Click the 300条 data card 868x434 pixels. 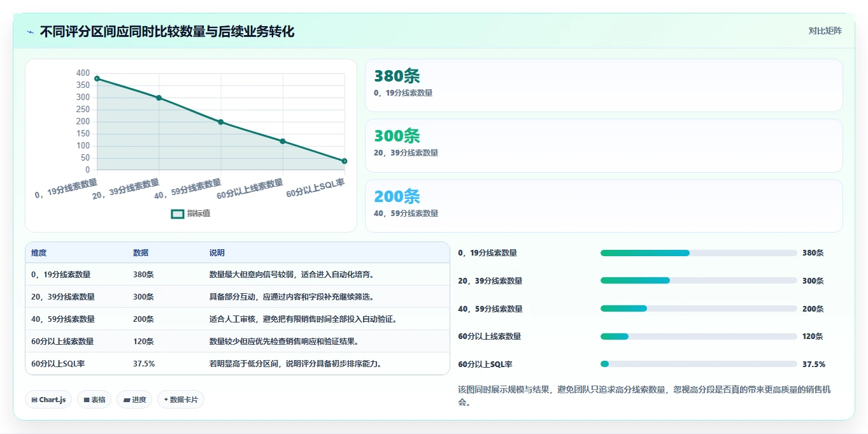click(x=604, y=145)
